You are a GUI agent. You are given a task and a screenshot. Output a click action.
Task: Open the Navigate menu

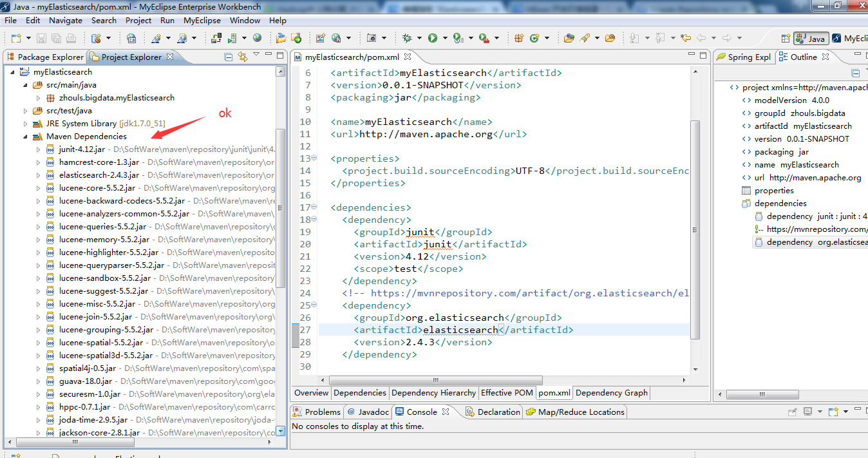[x=66, y=21]
